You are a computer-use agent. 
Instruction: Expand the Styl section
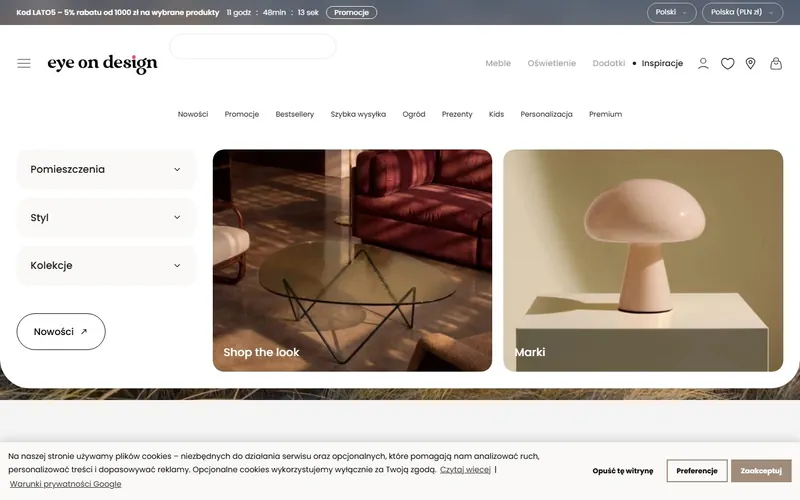coord(106,217)
